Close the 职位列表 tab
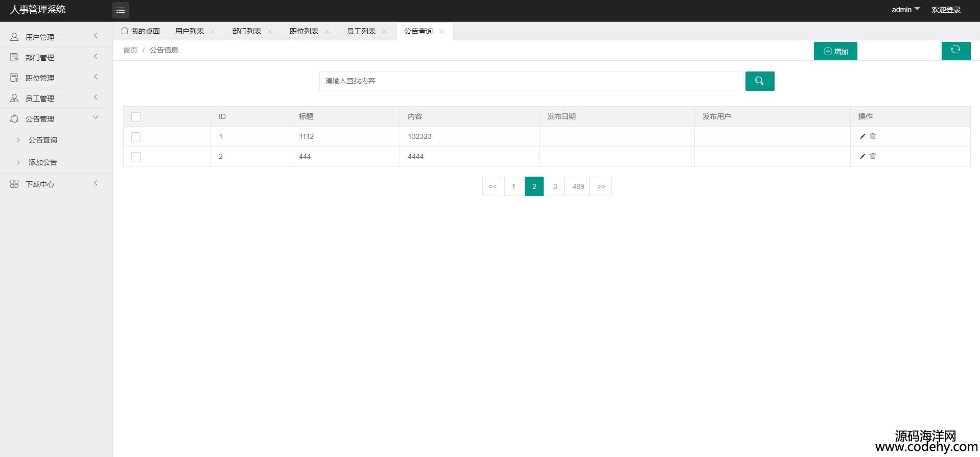 tap(327, 32)
